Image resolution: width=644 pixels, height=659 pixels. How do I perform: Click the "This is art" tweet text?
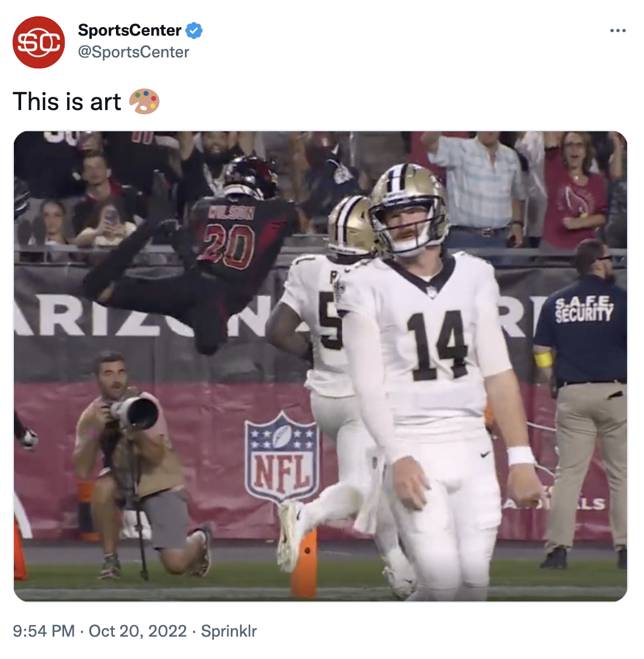pos(67,102)
